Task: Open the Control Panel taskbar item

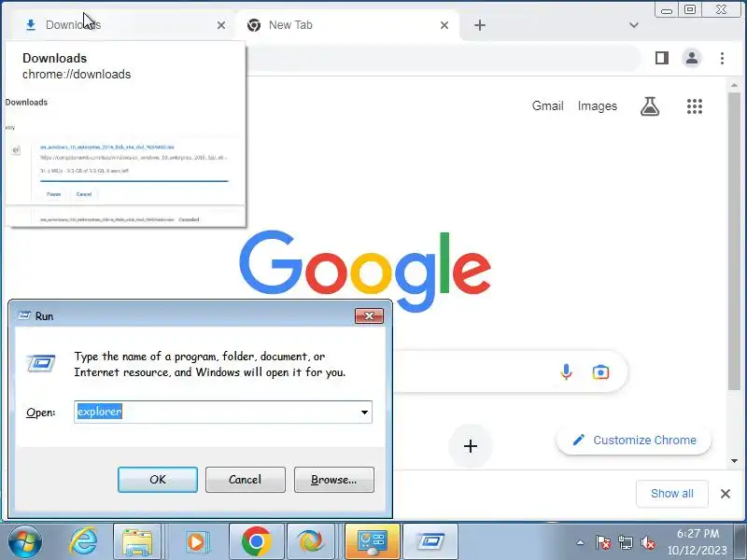Action: pyautogui.click(x=373, y=542)
